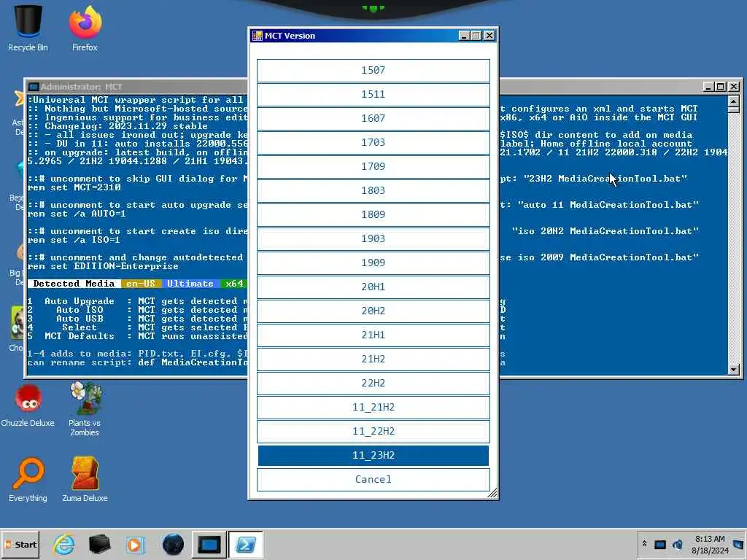Image resolution: width=747 pixels, height=560 pixels.
Task: Cancel the MCT Version dialog
Action: click(373, 479)
